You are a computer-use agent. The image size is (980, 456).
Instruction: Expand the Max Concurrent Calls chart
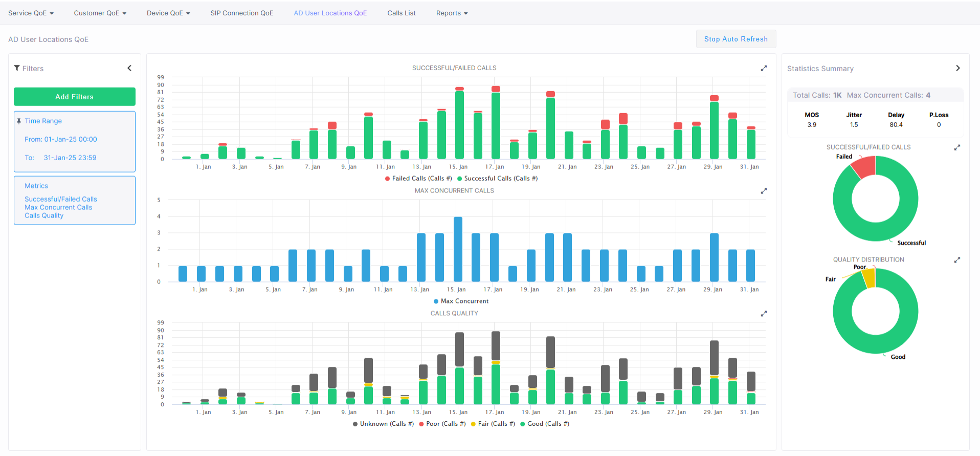click(x=764, y=191)
